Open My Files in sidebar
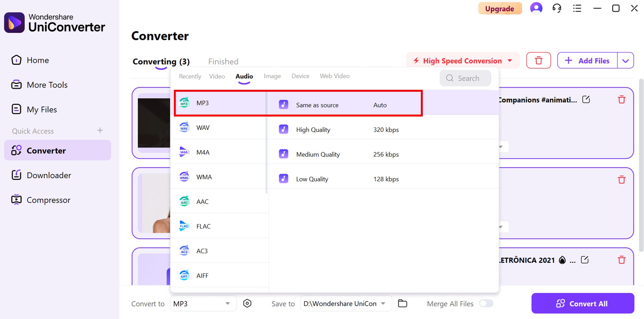The height and width of the screenshot is (319, 644). [x=34, y=109]
